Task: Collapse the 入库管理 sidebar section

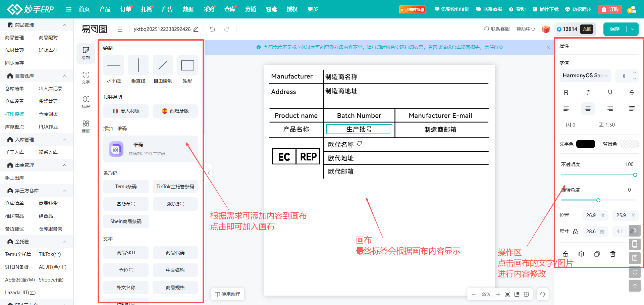Action: (65, 140)
